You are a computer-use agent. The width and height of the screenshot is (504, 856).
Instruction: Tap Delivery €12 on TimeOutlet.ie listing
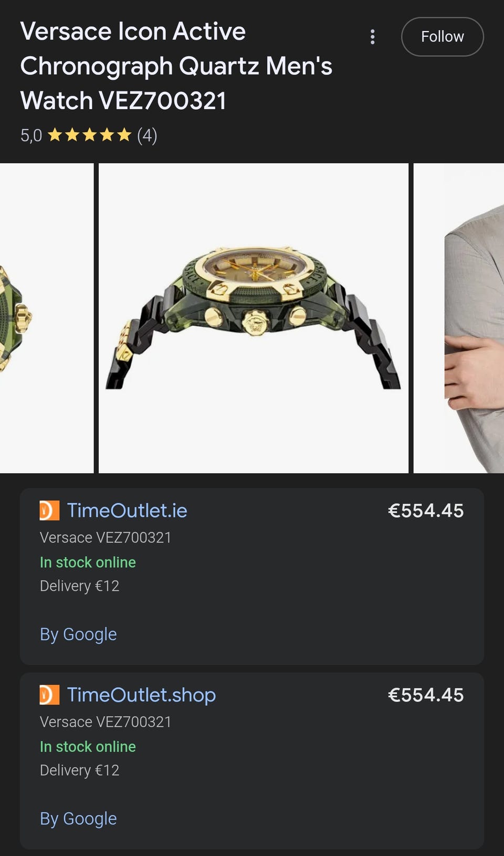[80, 586]
